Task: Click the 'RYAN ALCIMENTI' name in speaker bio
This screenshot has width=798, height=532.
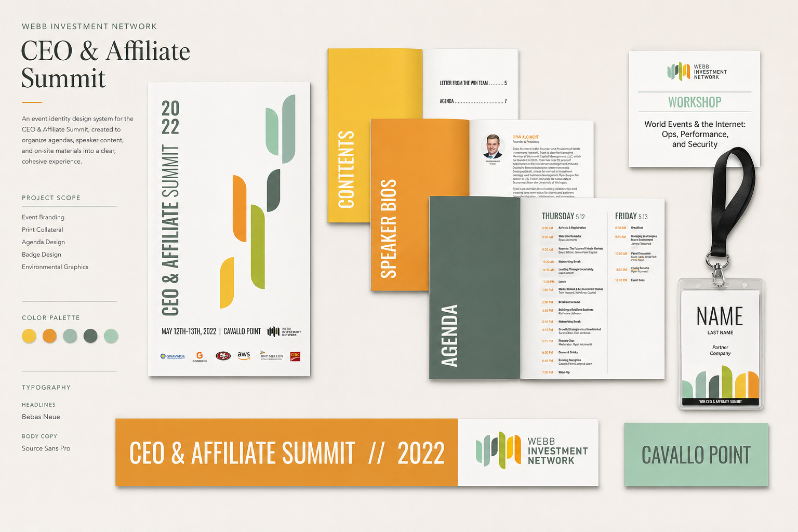Action: (526, 137)
